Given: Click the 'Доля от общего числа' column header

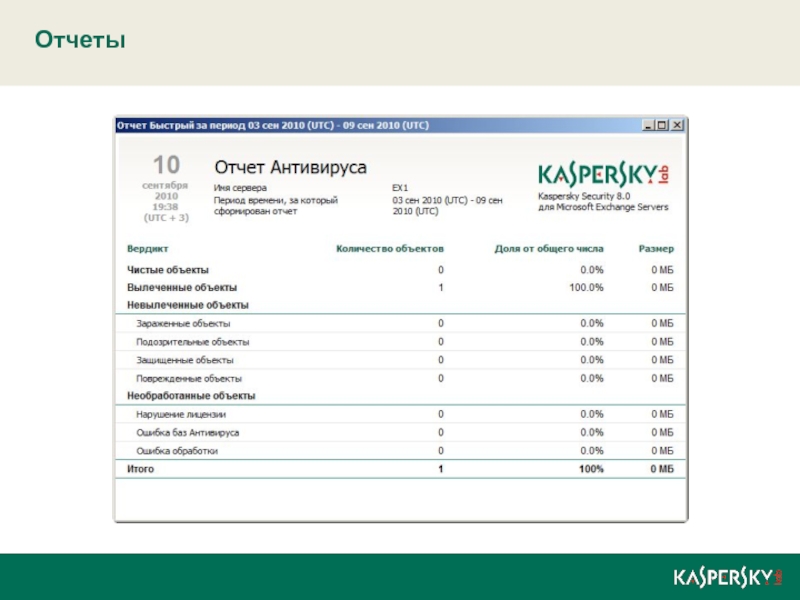Looking at the screenshot, I should (x=549, y=248).
